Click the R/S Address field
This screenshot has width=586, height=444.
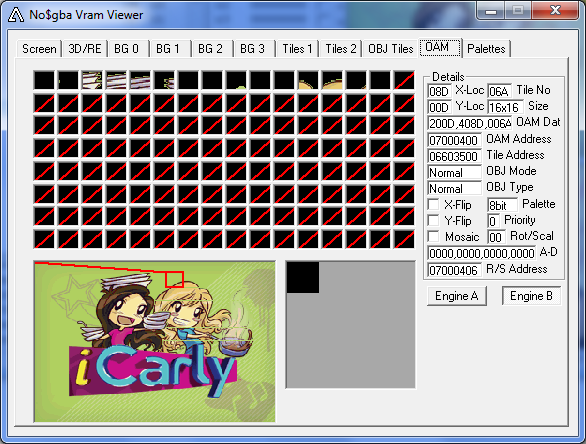454,270
